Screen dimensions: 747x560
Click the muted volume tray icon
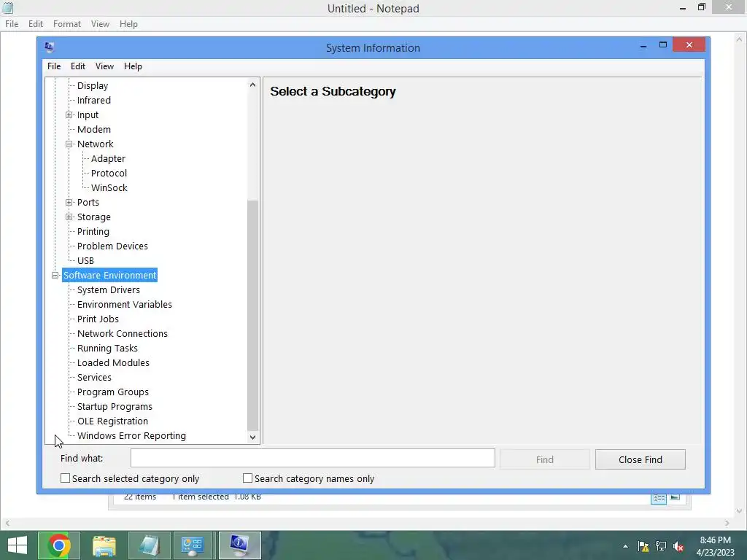tap(678, 546)
